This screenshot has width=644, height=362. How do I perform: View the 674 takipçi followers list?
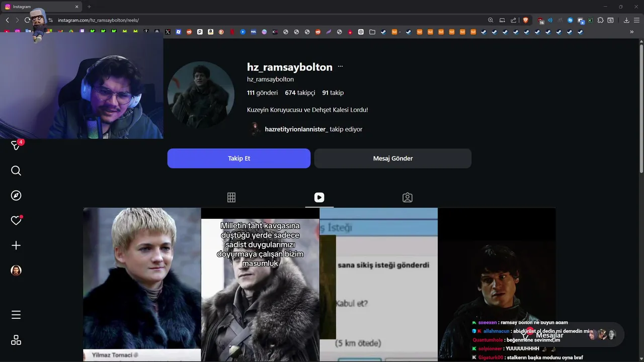point(300,93)
